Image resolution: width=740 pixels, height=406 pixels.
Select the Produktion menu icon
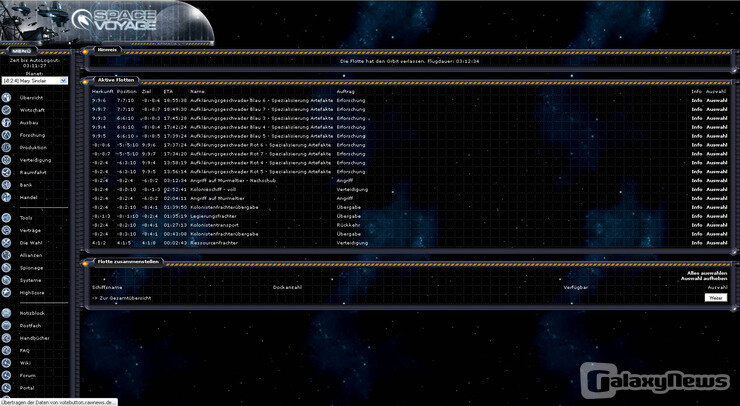[x=6, y=147]
